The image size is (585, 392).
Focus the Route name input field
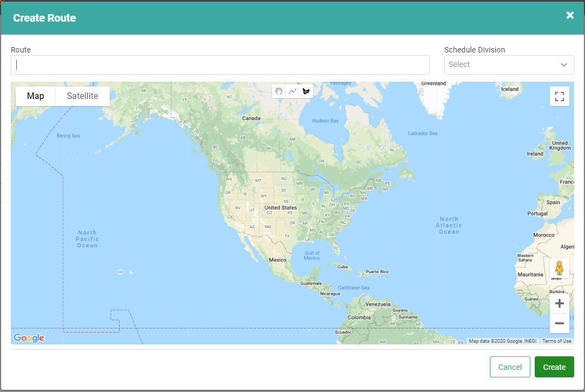point(220,65)
